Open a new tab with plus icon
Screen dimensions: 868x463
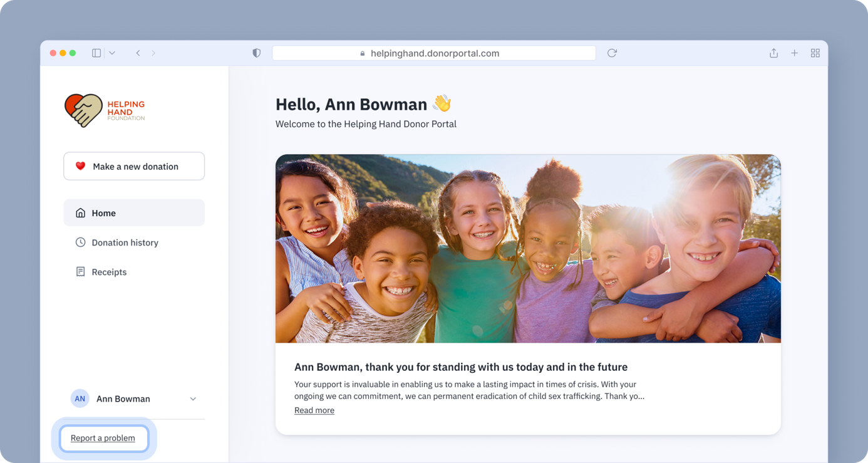pos(794,53)
